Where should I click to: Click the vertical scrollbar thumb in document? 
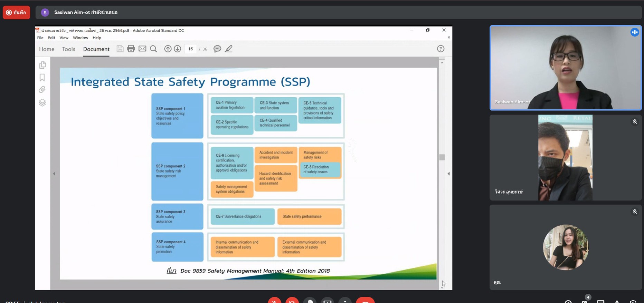(x=442, y=157)
